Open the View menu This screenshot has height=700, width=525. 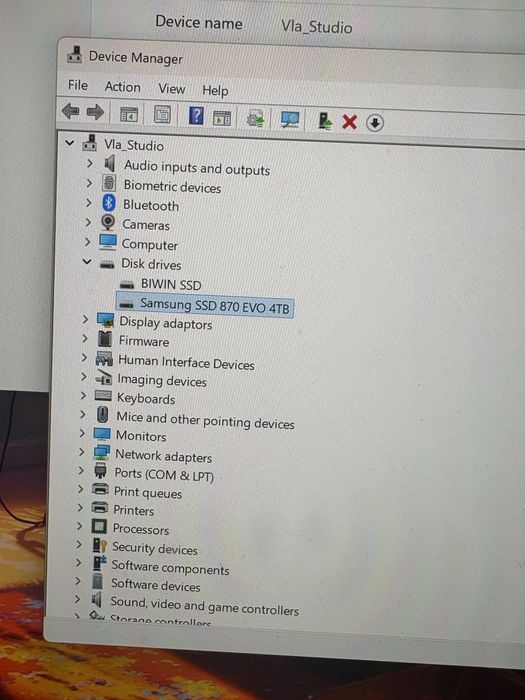pyautogui.click(x=171, y=88)
